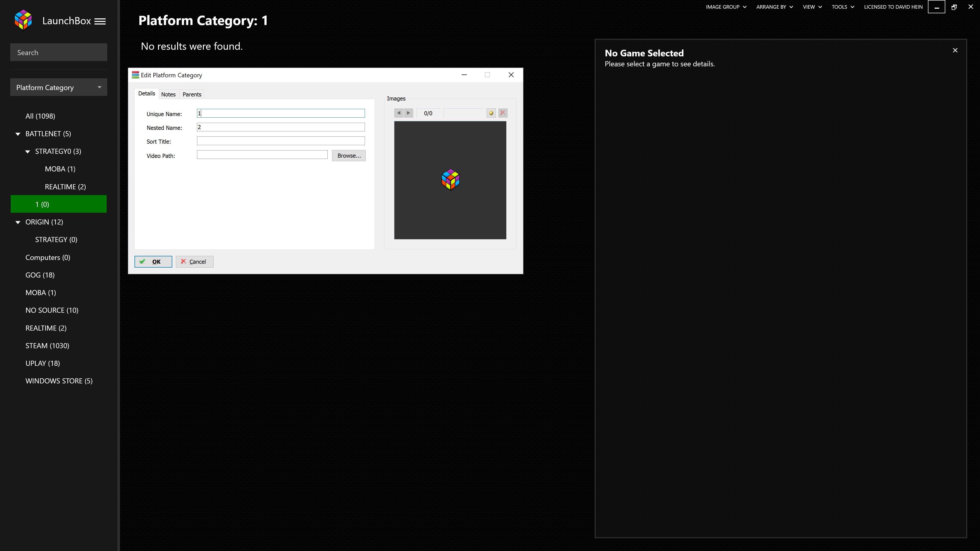This screenshot has width=980, height=551.
Task: Open the LaunchBox hamburger menu
Action: click(x=100, y=21)
